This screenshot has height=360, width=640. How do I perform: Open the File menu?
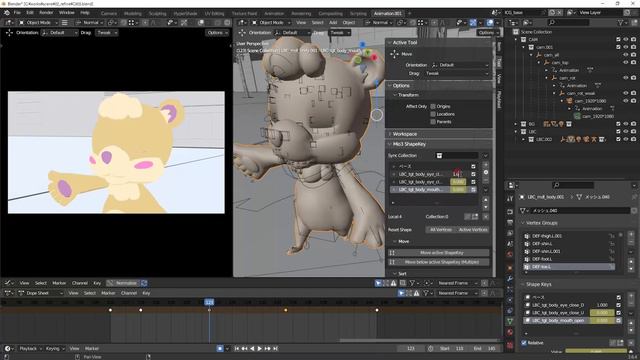tap(17, 13)
